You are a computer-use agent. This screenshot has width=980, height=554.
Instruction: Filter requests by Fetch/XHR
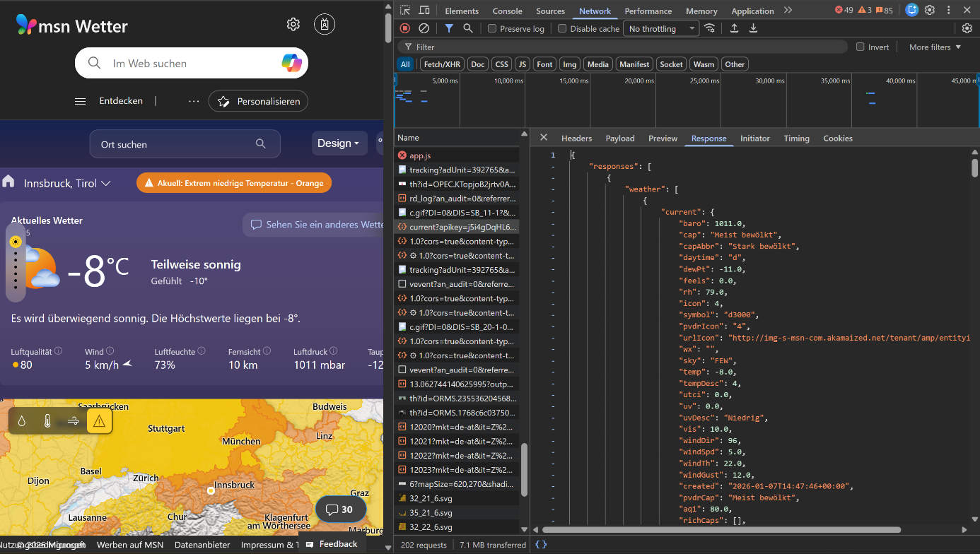[442, 64]
